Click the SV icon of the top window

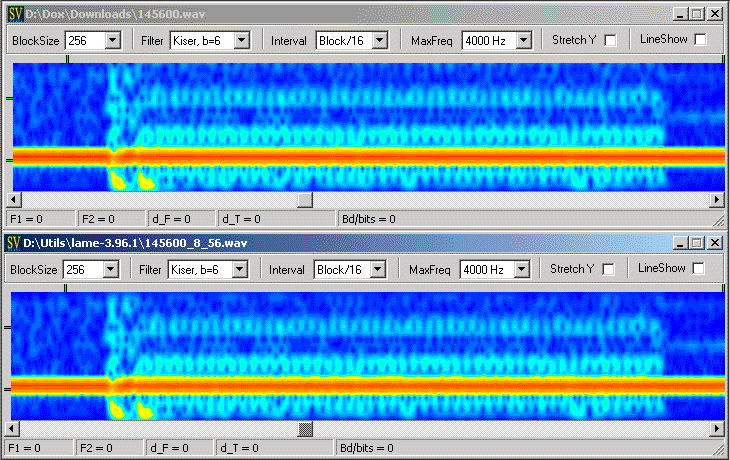point(14,14)
